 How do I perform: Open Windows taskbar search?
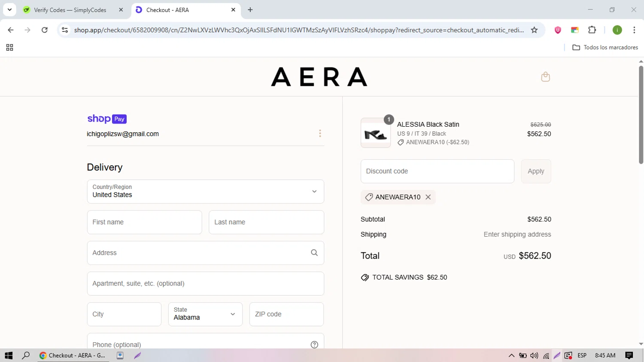[x=26, y=356]
